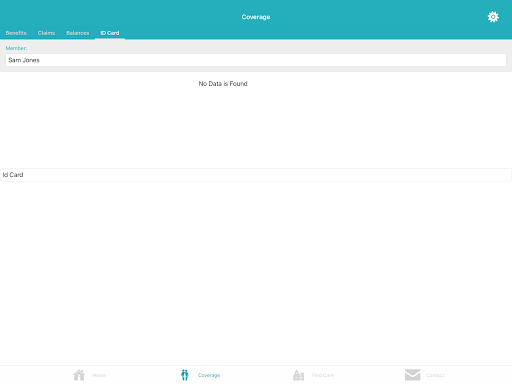
Task: Tap the Find Care building icon
Action: point(298,375)
